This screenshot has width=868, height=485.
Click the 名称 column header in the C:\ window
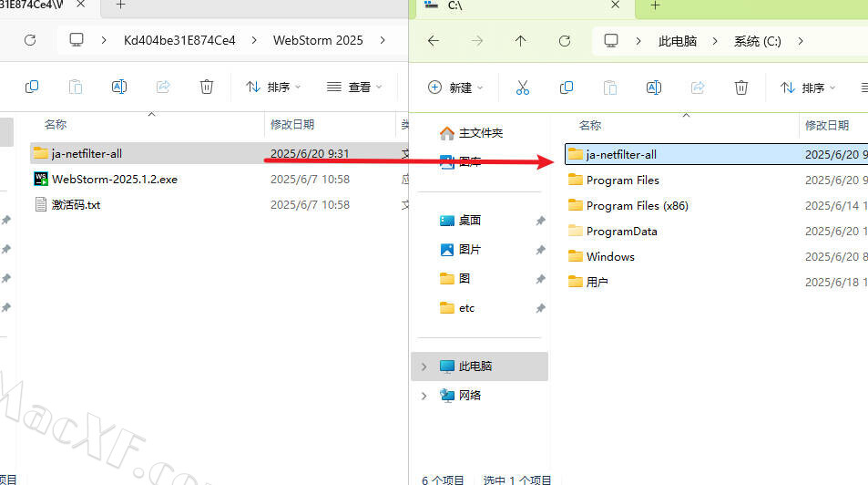590,125
